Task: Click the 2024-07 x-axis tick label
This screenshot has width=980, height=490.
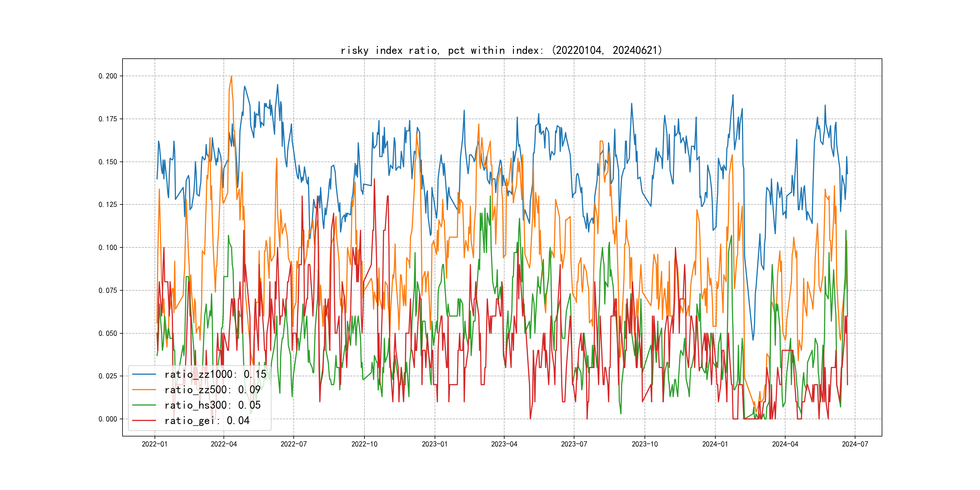Action: tap(855, 444)
